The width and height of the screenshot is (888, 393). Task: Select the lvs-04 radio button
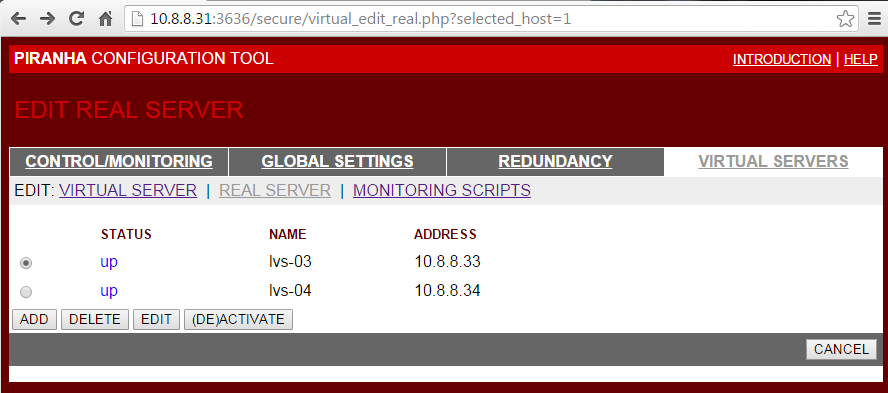(x=26, y=292)
